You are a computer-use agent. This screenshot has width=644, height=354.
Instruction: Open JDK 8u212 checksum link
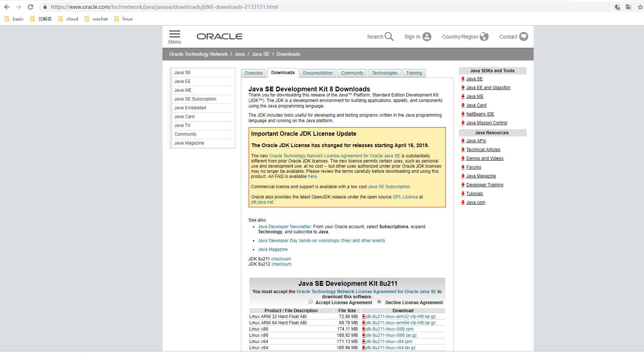281,264
